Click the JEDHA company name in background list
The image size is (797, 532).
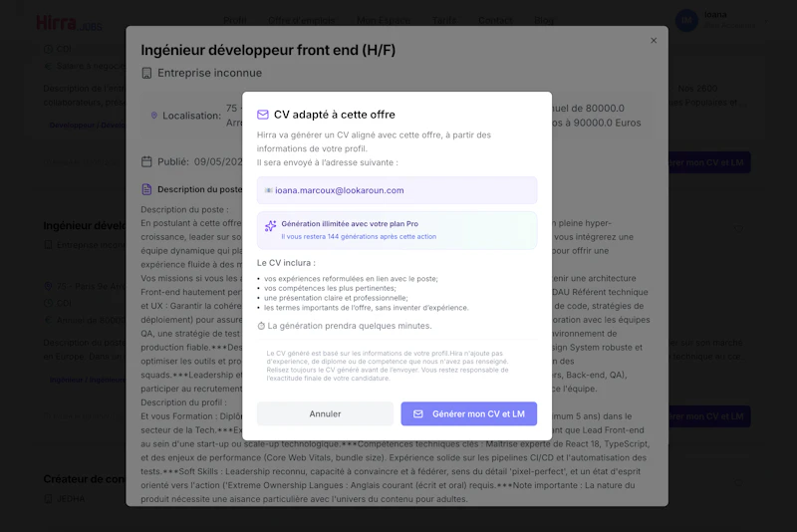coord(71,499)
